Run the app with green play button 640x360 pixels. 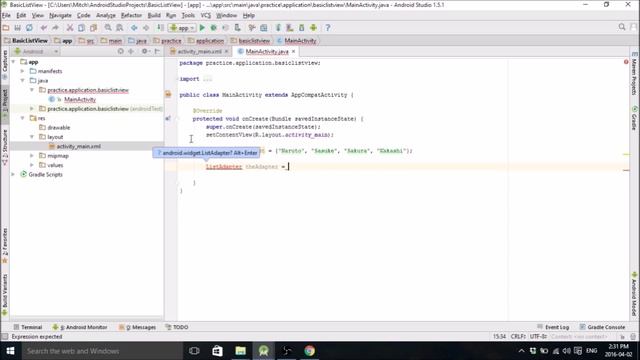coord(202,28)
